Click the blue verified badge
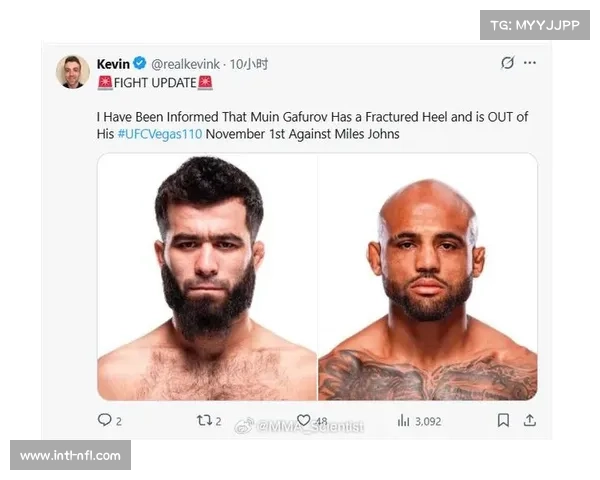The width and height of the screenshot is (600, 480). coord(140,63)
